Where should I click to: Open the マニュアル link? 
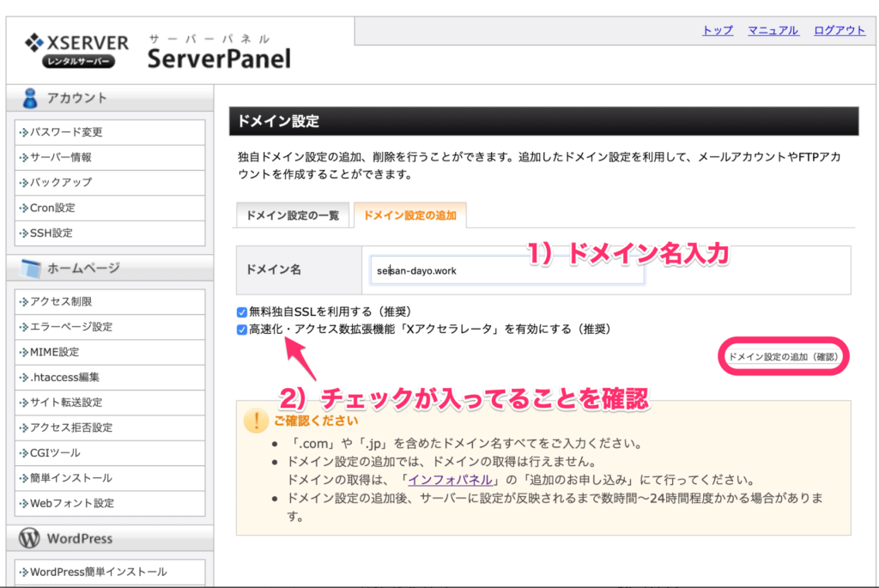(773, 29)
